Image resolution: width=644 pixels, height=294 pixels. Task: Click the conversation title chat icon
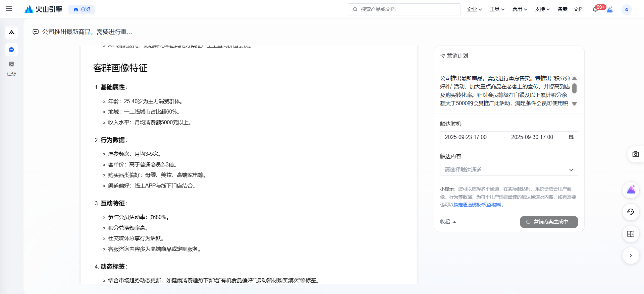click(x=36, y=32)
